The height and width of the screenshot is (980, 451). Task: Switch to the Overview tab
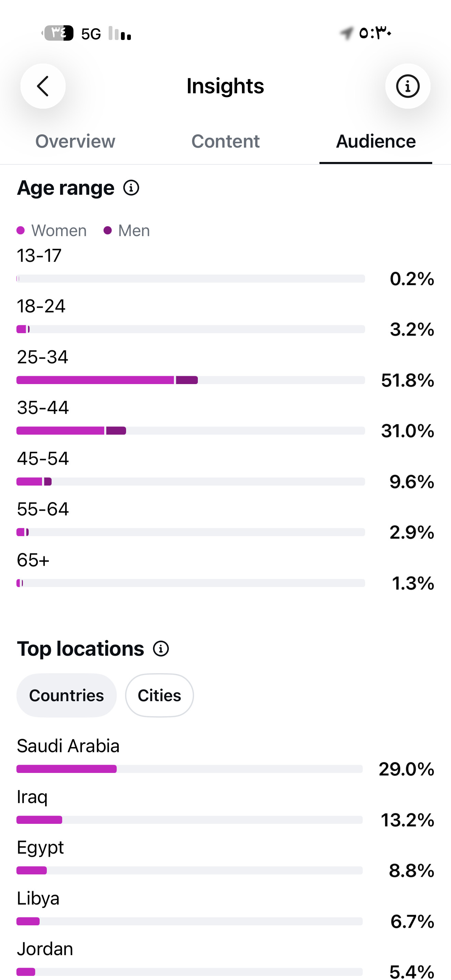75,141
